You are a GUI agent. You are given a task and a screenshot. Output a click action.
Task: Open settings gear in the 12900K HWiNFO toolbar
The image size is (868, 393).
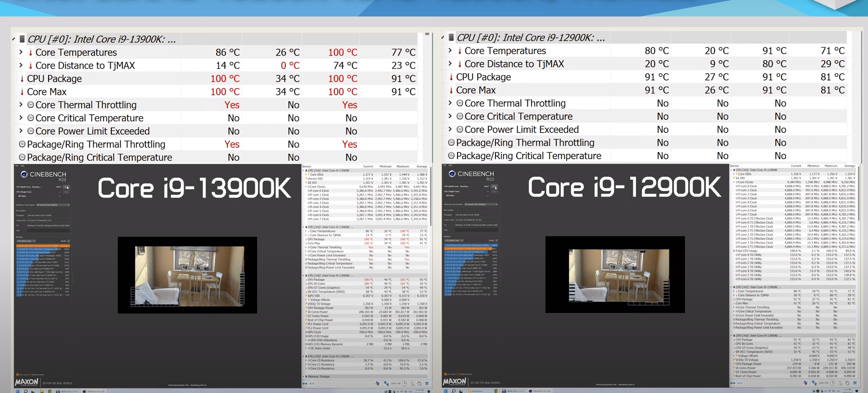pyautogui.click(x=847, y=383)
